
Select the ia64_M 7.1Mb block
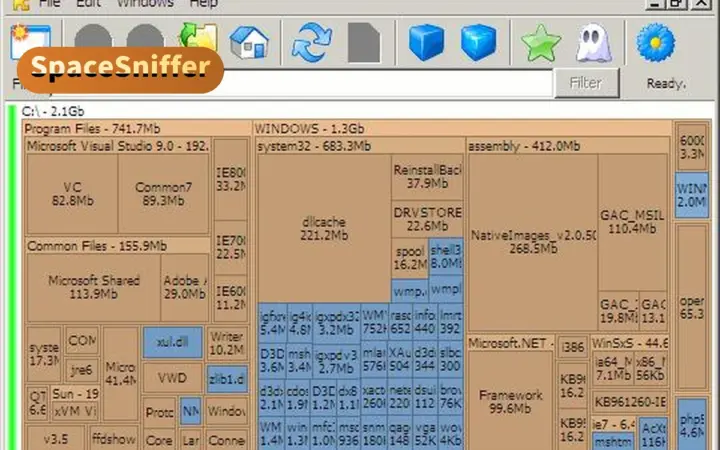(613, 368)
